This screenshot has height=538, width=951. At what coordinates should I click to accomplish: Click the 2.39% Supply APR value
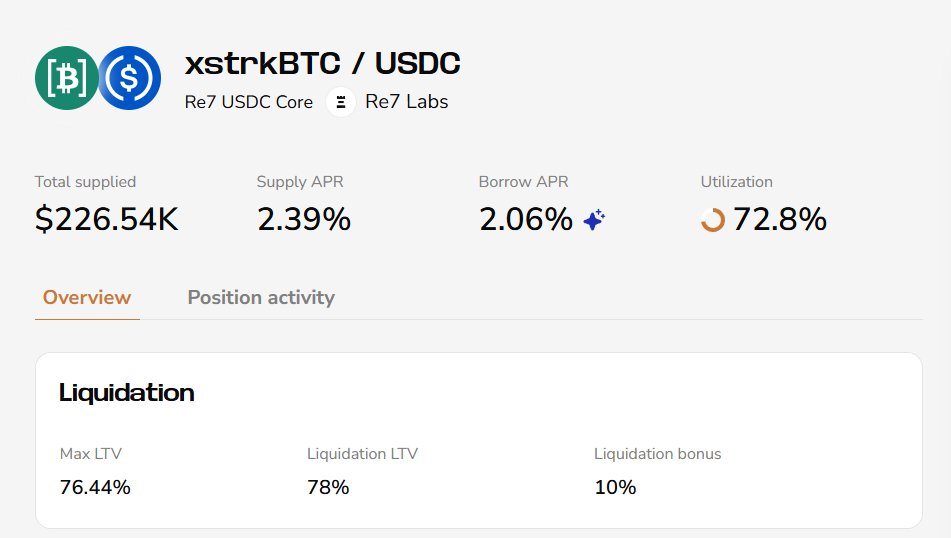pos(304,219)
